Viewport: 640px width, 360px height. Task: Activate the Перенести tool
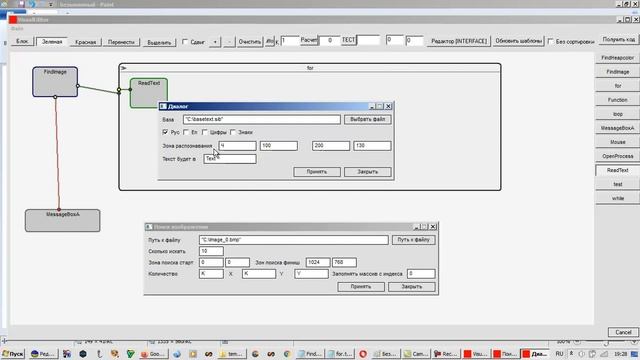point(121,42)
